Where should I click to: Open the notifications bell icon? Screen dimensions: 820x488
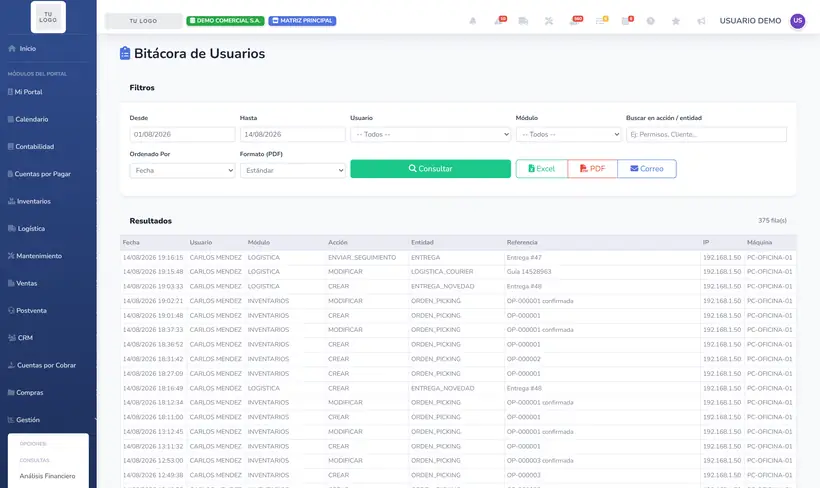pos(472,21)
